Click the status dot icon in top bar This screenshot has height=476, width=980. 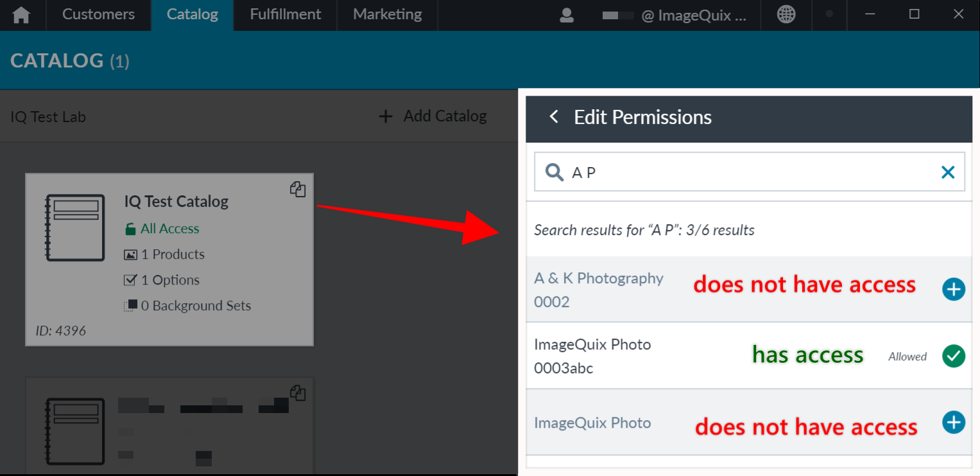[829, 15]
